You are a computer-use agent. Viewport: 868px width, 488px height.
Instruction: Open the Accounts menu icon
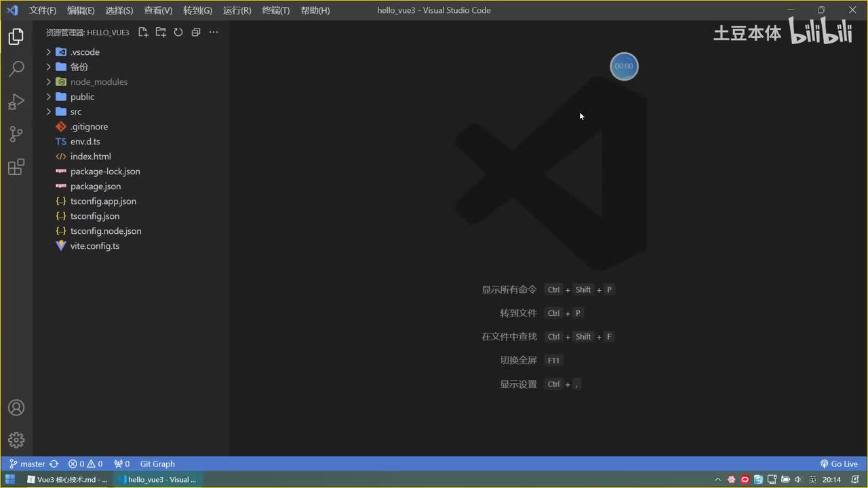pyautogui.click(x=16, y=408)
